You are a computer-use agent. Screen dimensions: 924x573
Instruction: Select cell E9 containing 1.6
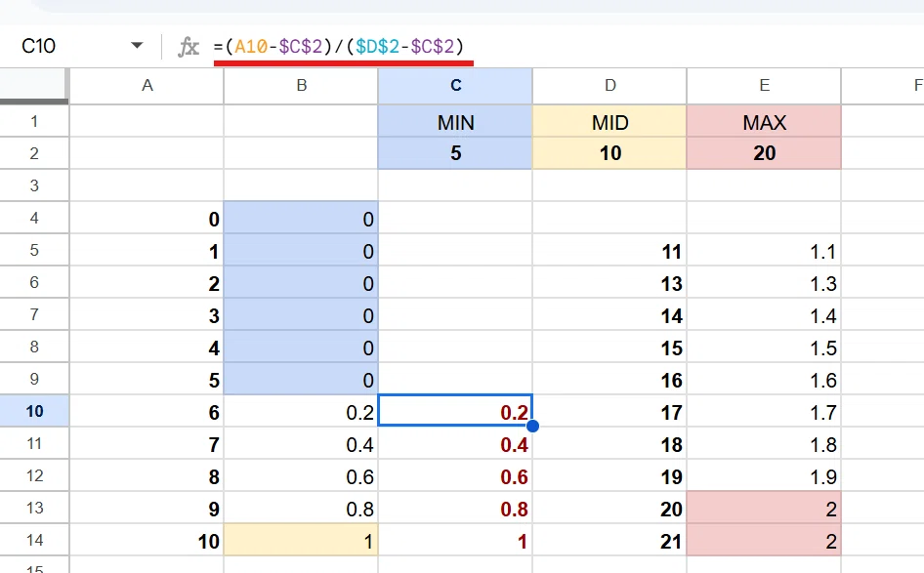[765, 380]
